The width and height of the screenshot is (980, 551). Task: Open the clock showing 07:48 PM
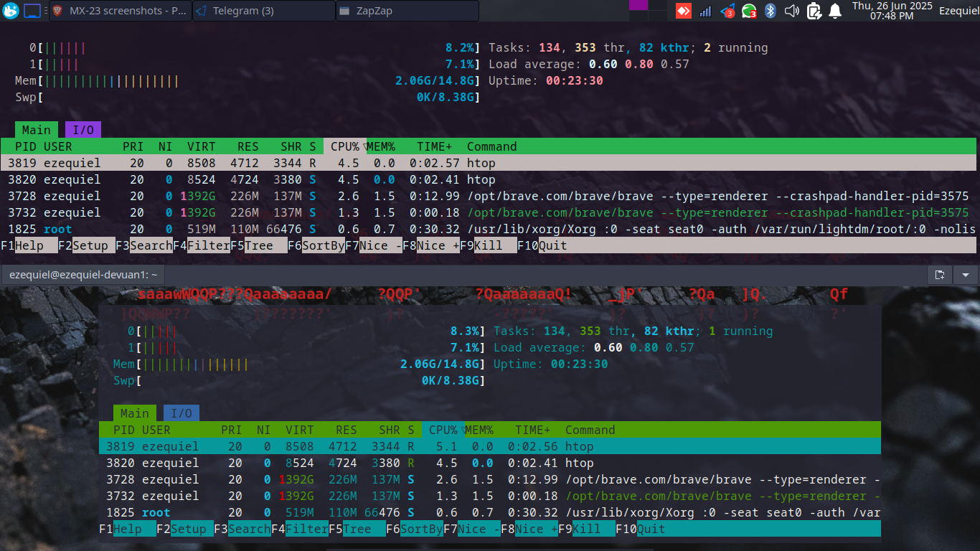click(x=892, y=11)
